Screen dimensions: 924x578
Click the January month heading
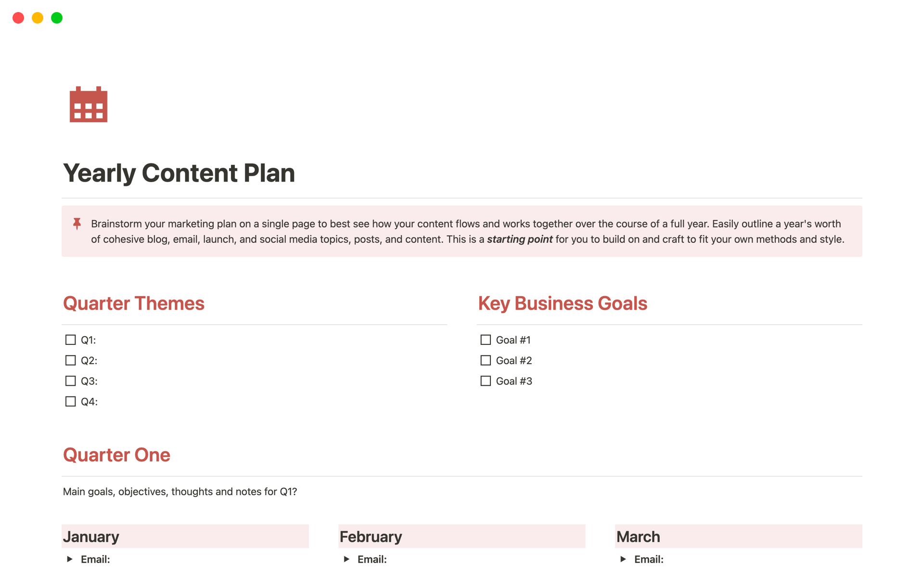91,537
